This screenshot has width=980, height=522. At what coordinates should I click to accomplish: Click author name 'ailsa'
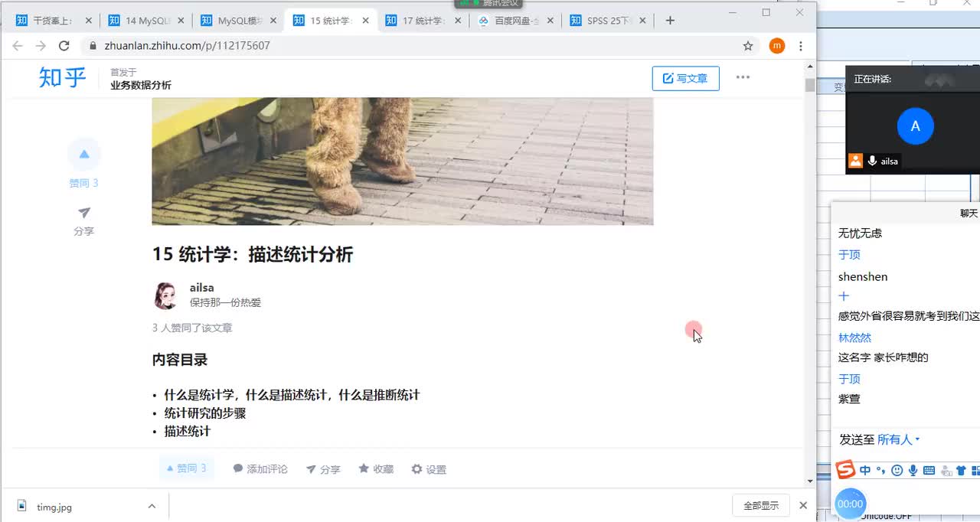coord(202,288)
